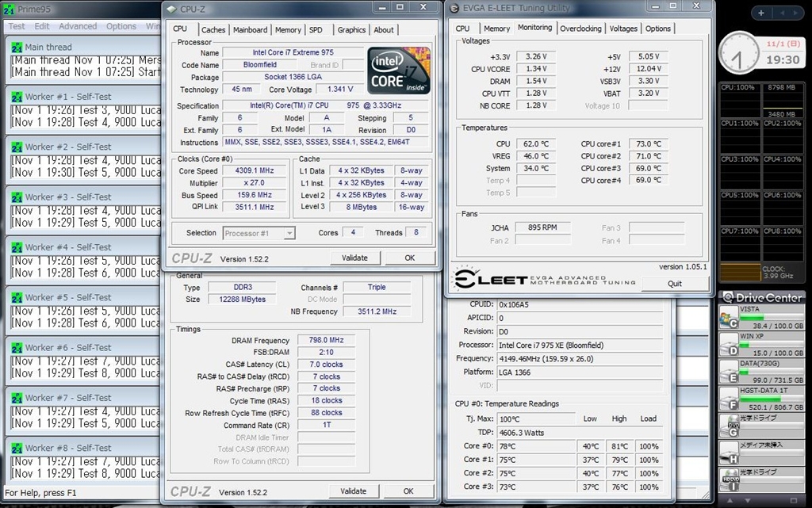
Task: Click the Quit button in E-LEET
Action: pos(674,283)
